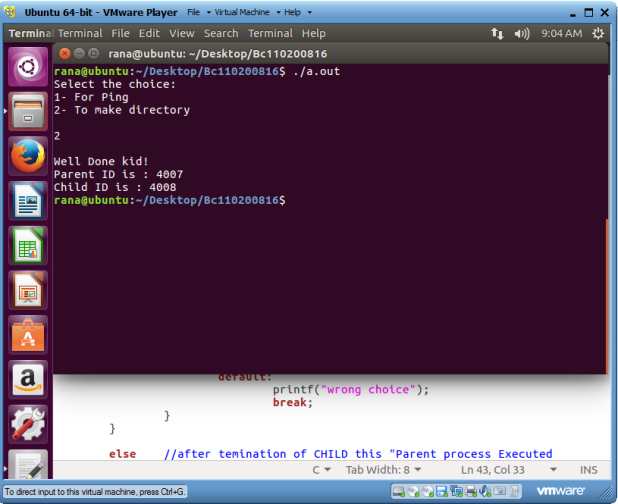618x504 pixels.
Task: Open VMware Help menu dropdown
Action: point(298,12)
